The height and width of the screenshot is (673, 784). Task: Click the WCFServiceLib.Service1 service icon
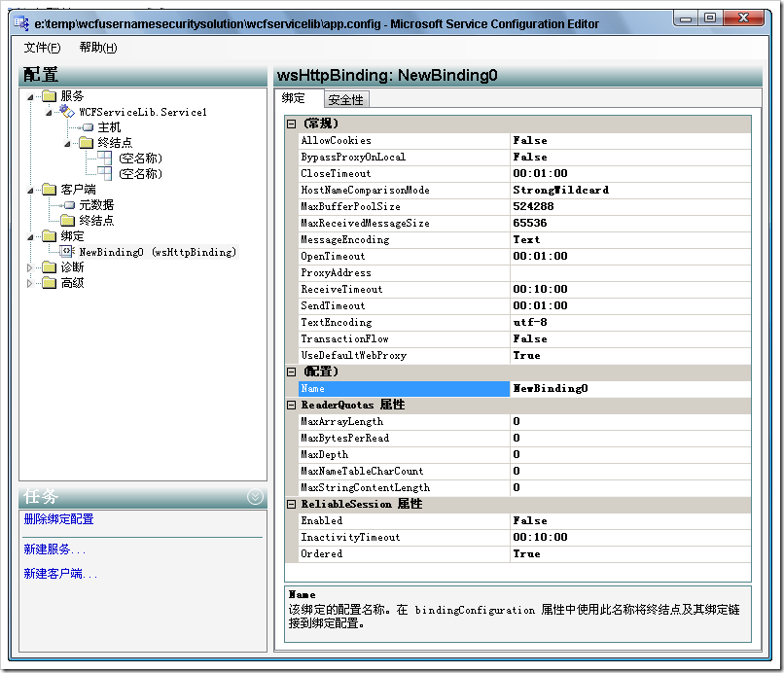click(x=67, y=111)
